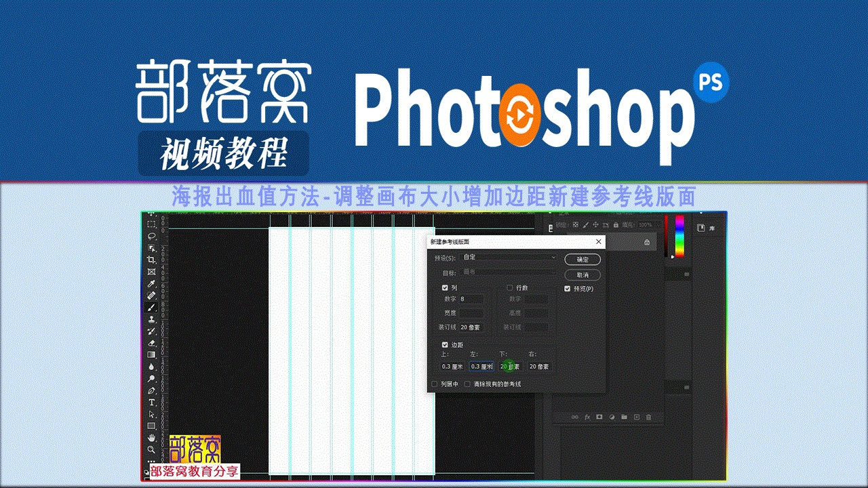The width and height of the screenshot is (868, 488).
Task: Select the Object Selection tool
Action: 151,248
